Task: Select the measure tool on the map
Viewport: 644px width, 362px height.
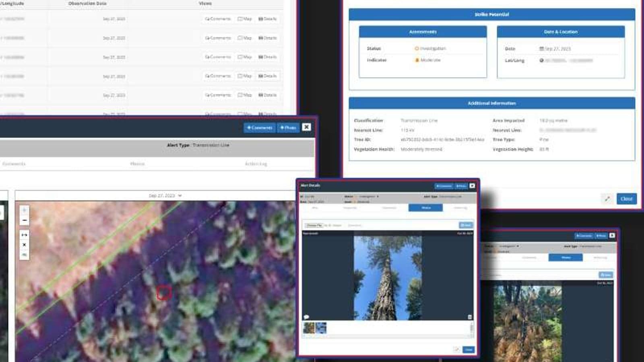Action: (x=24, y=234)
